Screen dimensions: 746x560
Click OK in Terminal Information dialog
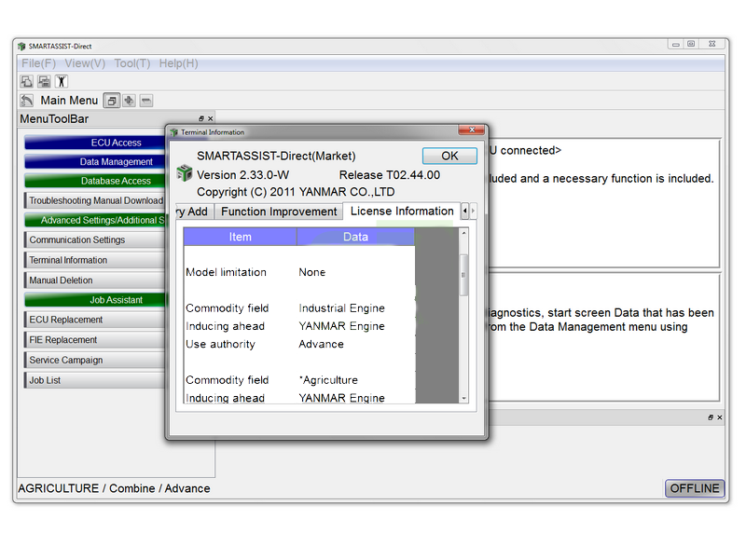click(449, 156)
